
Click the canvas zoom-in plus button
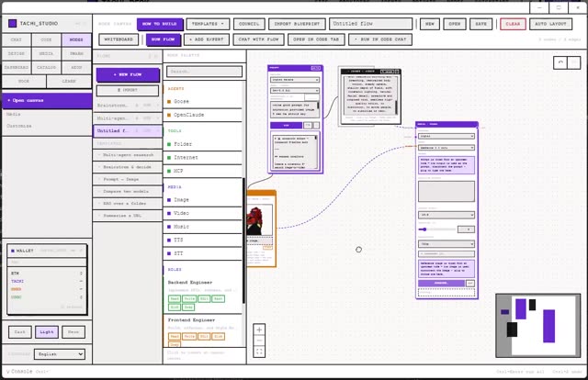tap(259, 330)
